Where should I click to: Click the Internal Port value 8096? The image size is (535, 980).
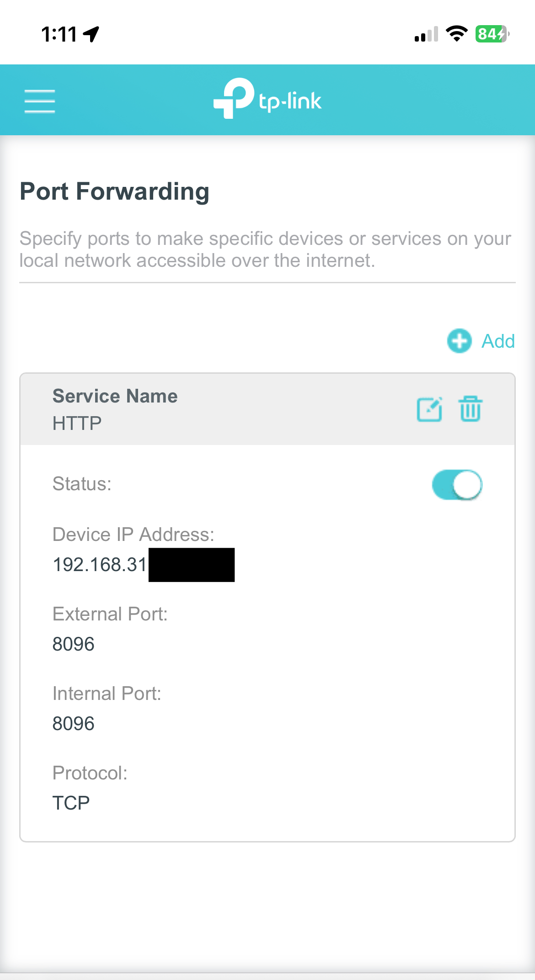74,724
